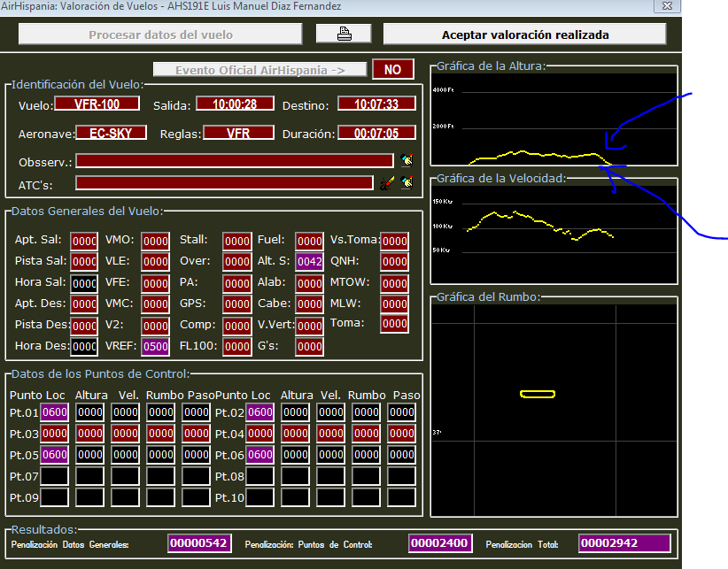Click the paintbrush icon beside ATC's field
728x569 pixels.
[386, 183]
